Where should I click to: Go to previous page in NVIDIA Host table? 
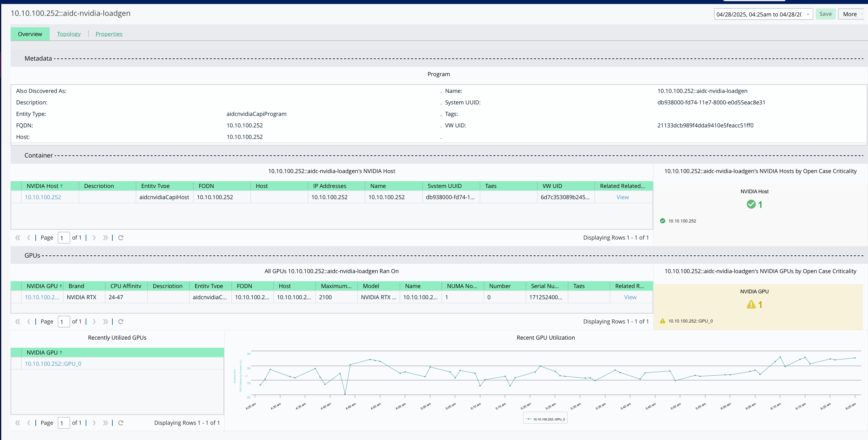(29, 238)
